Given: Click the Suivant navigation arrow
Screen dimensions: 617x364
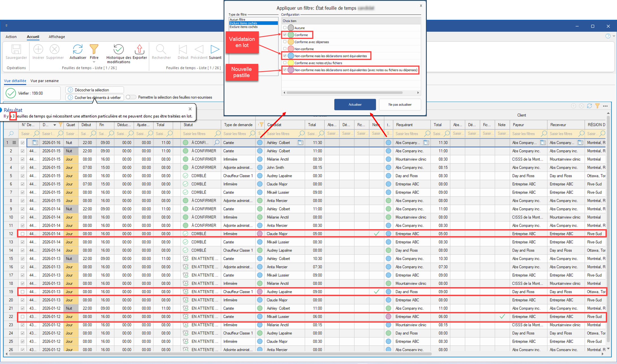Looking at the screenshot, I should 215,49.
